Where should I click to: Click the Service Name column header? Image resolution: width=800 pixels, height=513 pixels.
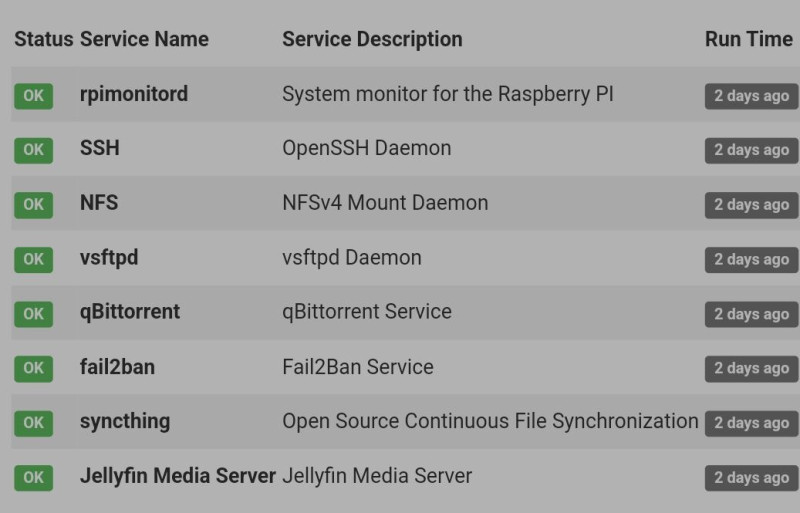[144, 39]
